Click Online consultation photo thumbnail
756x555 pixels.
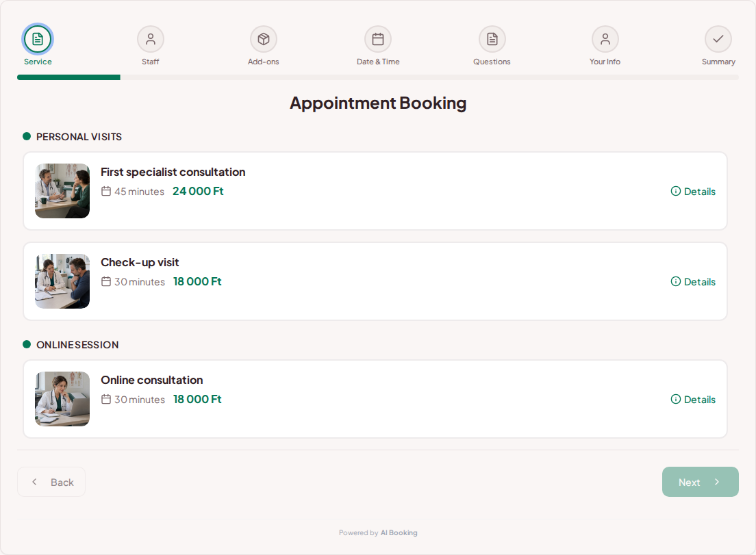[x=62, y=399]
